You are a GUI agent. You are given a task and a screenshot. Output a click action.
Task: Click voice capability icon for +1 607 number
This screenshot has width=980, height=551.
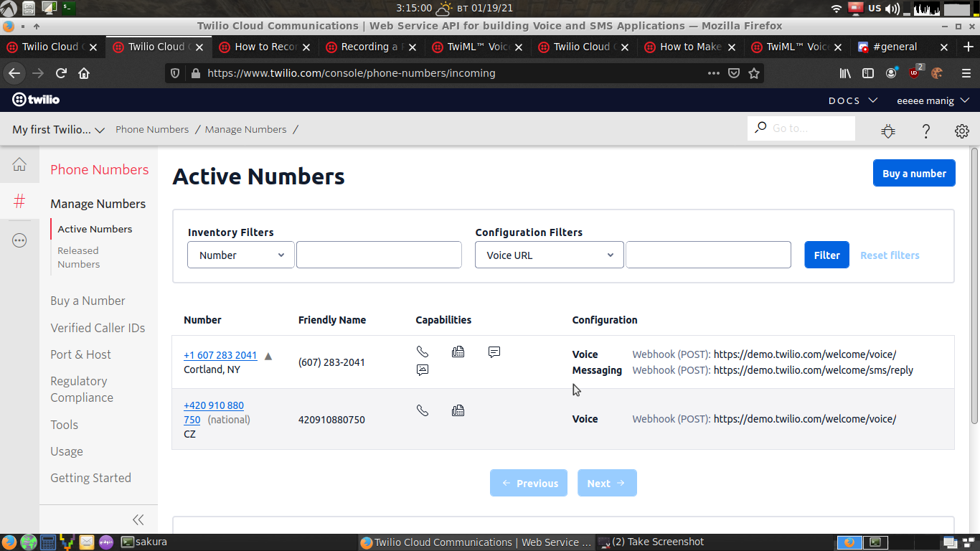[x=423, y=352]
